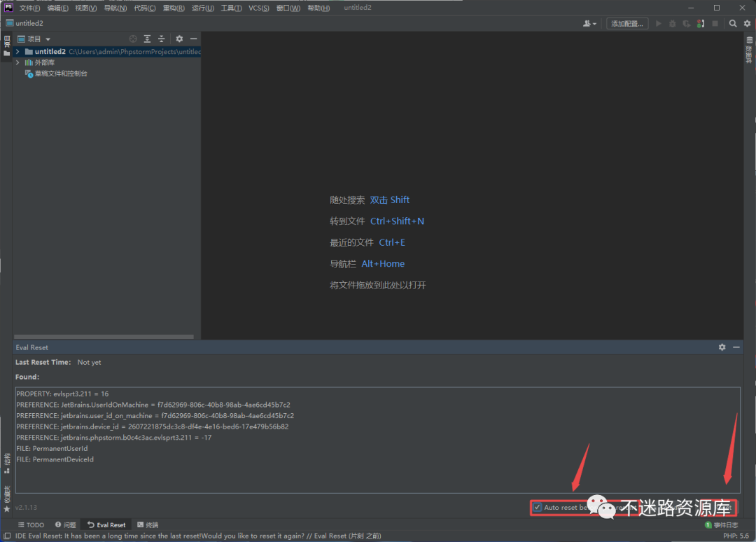The height and width of the screenshot is (542, 756).
Task: Click the Collapse All icon in project panel
Action: 162,39
